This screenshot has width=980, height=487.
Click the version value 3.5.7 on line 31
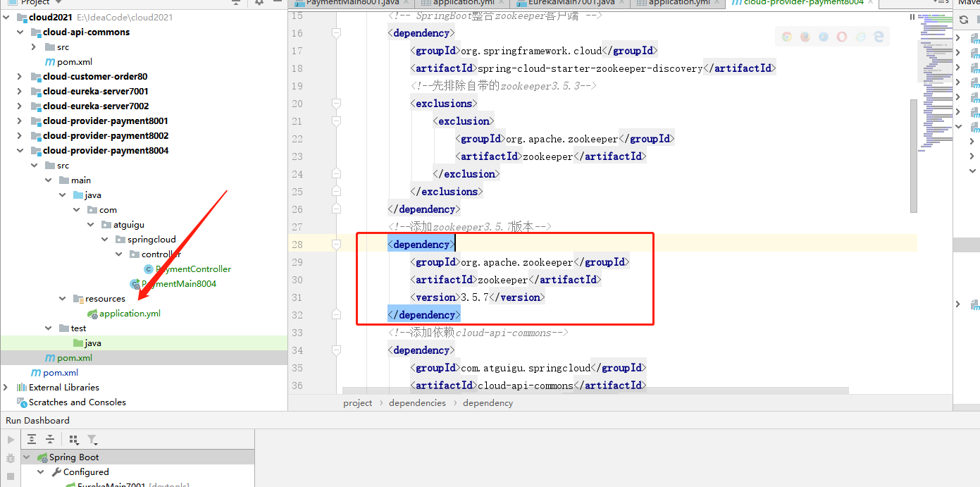click(475, 297)
